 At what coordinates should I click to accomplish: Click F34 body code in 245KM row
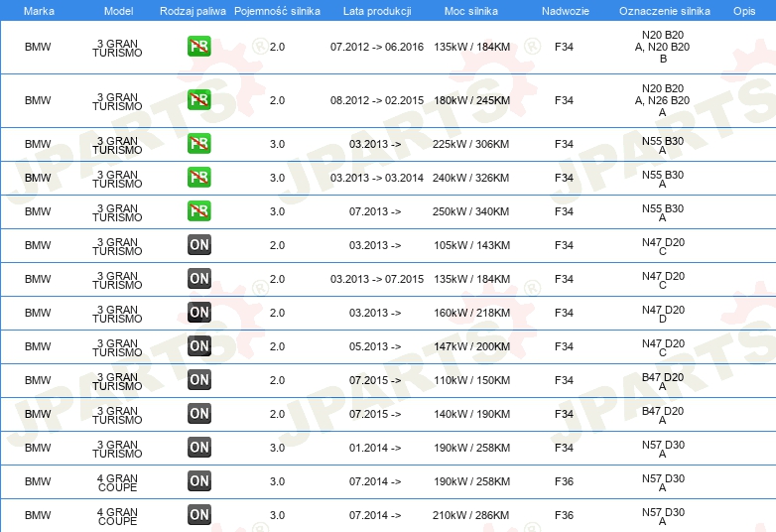564,100
